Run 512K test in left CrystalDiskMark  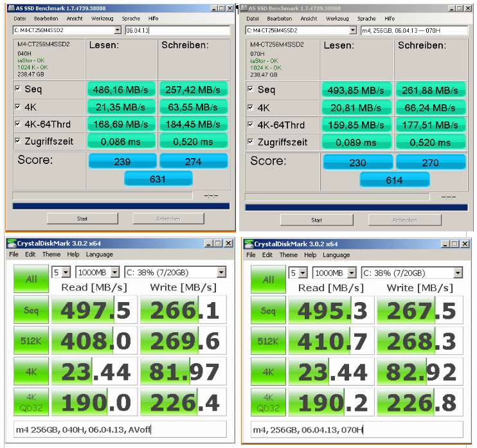pyautogui.click(x=31, y=341)
